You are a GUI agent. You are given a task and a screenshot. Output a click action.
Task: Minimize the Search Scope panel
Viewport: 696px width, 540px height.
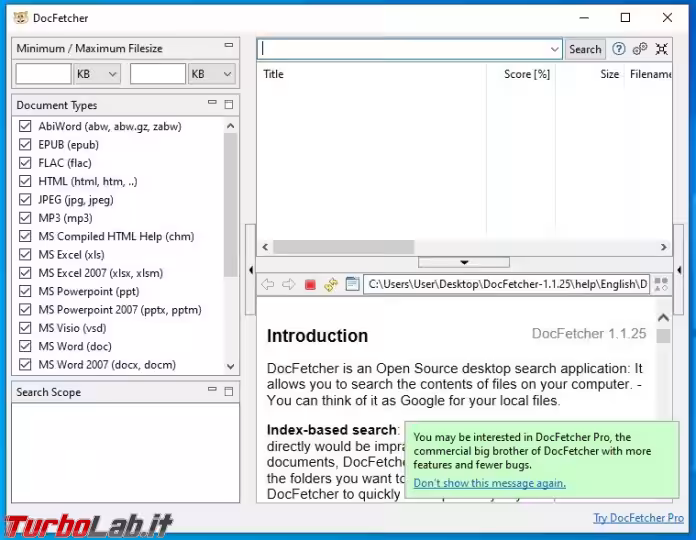pyautogui.click(x=212, y=391)
